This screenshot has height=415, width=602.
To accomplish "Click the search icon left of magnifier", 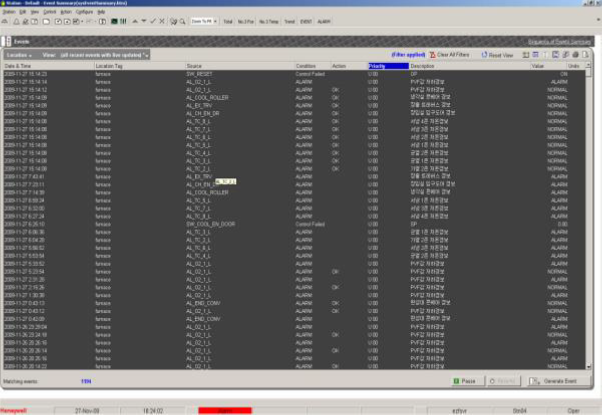I will tap(174, 21).
